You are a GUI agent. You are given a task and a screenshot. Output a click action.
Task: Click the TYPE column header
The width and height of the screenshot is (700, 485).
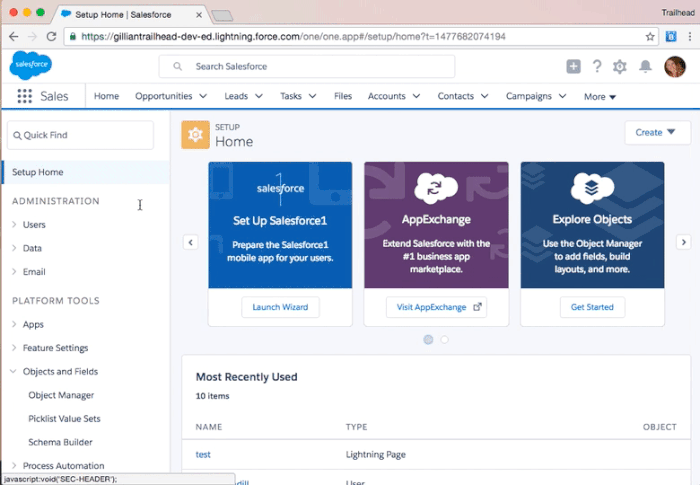coord(356,427)
